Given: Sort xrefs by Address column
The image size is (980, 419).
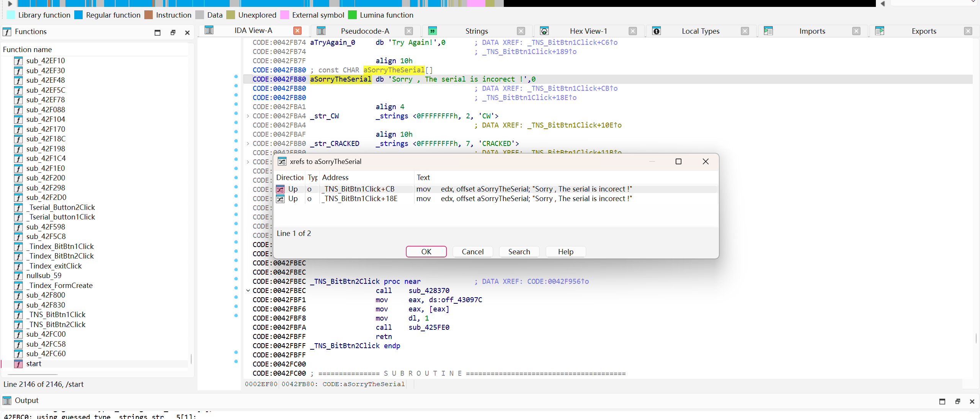Looking at the screenshot, I should click(367, 177).
